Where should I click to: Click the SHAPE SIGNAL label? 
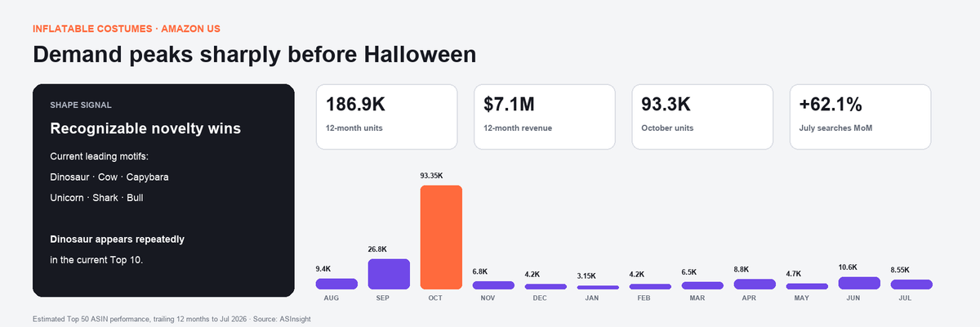point(81,105)
